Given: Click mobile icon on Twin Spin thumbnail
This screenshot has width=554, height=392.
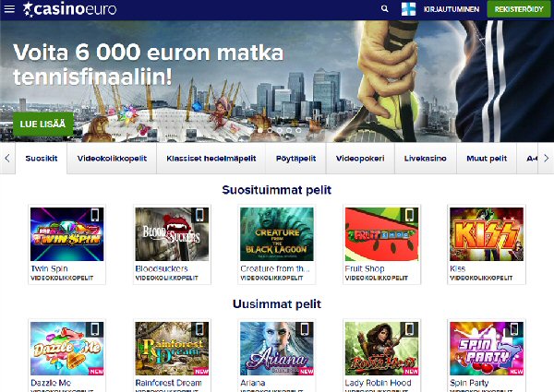Looking at the screenshot, I should 95,215.
